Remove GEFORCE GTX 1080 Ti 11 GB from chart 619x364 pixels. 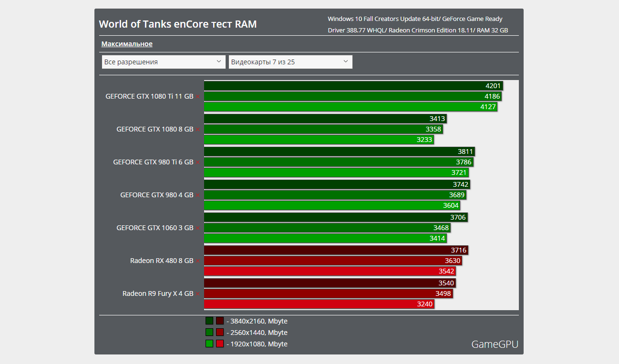pos(197,97)
